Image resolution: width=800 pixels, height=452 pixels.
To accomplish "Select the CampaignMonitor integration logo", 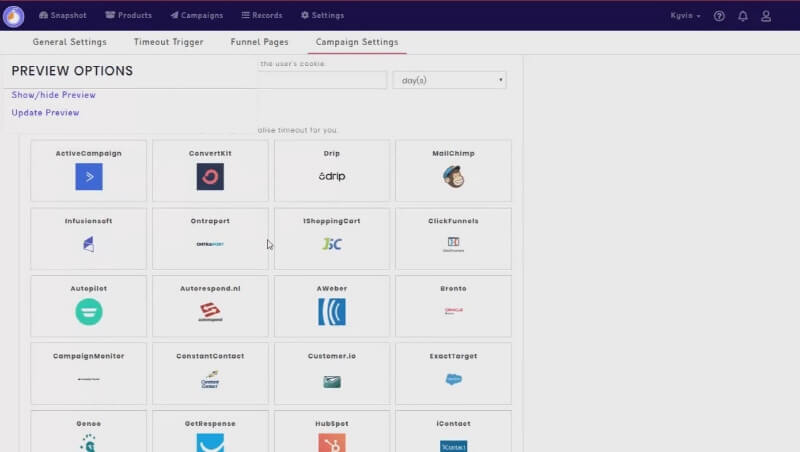I will point(89,379).
